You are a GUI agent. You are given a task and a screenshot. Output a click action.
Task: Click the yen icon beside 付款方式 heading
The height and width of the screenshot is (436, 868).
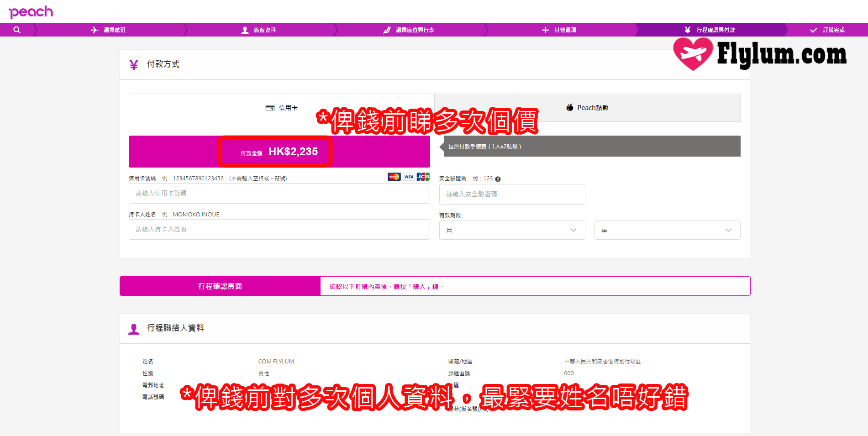click(x=134, y=65)
